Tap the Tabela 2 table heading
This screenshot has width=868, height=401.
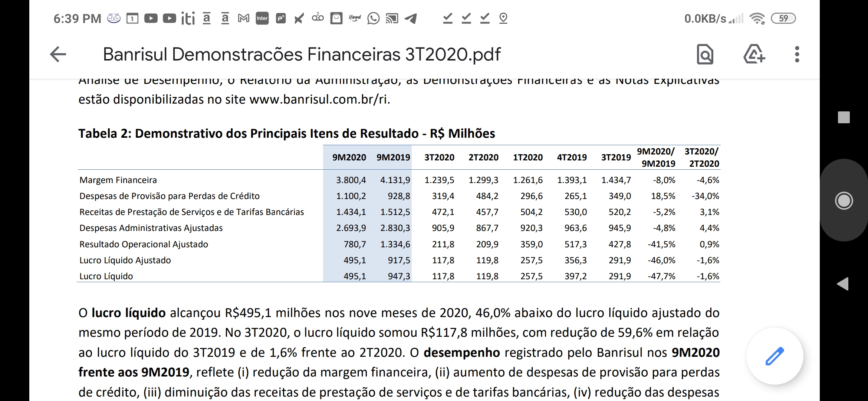(x=286, y=133)
